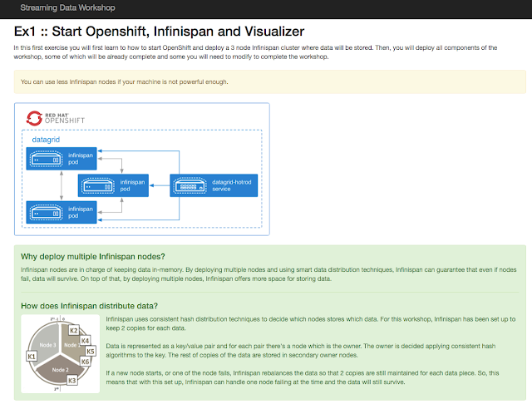532x404 pixels.
Task: Click the OpenShift architecture diagram image
Action: pyautogui.click(x=142, y=169)
